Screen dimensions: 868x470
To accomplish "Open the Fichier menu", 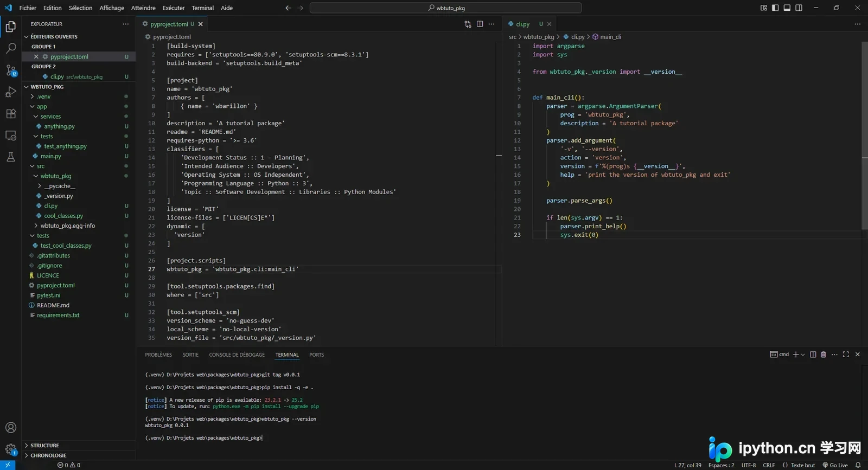I will (x=28, y=8).
